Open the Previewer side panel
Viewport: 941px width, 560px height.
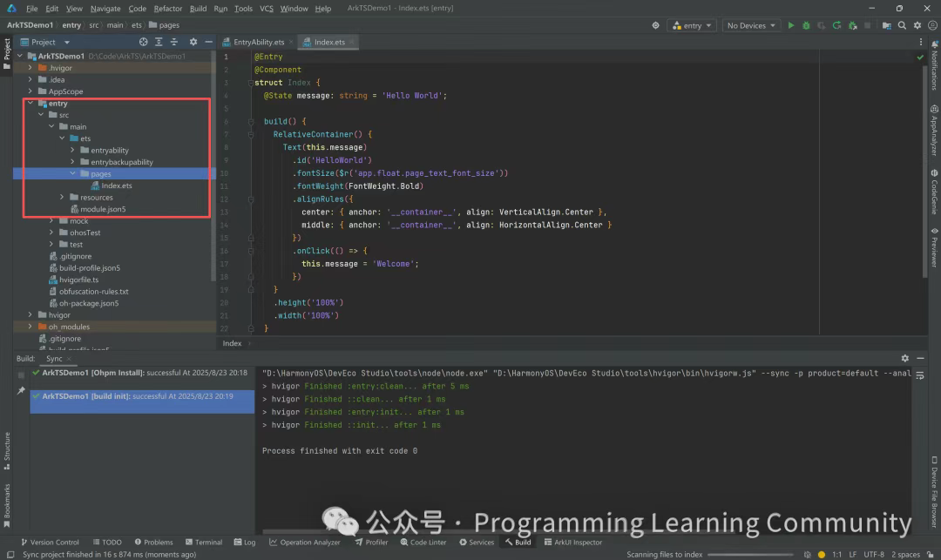934,247
